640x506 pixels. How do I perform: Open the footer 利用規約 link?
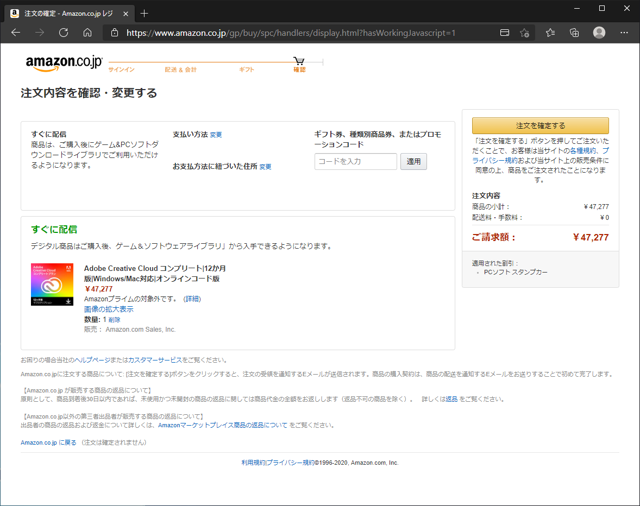coord(253,462)
